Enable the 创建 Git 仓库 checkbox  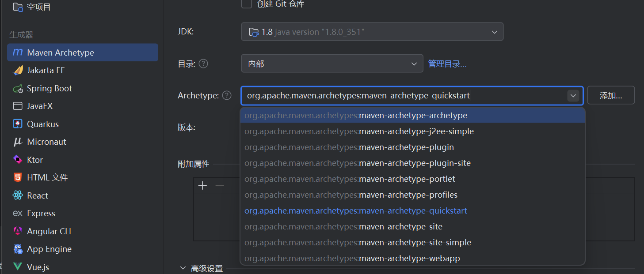click(x=246, y=4)
